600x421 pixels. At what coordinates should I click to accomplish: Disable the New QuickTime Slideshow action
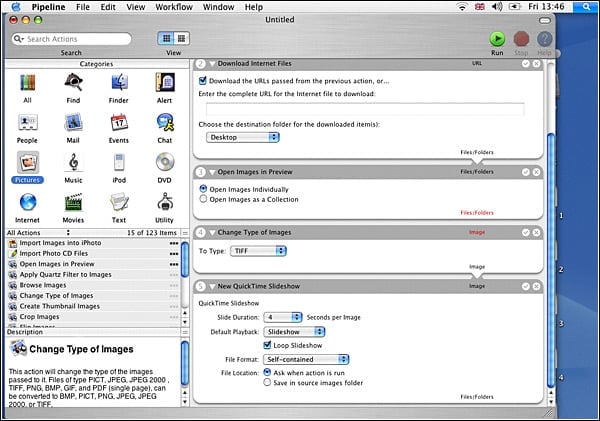click(x=526, y=286)
